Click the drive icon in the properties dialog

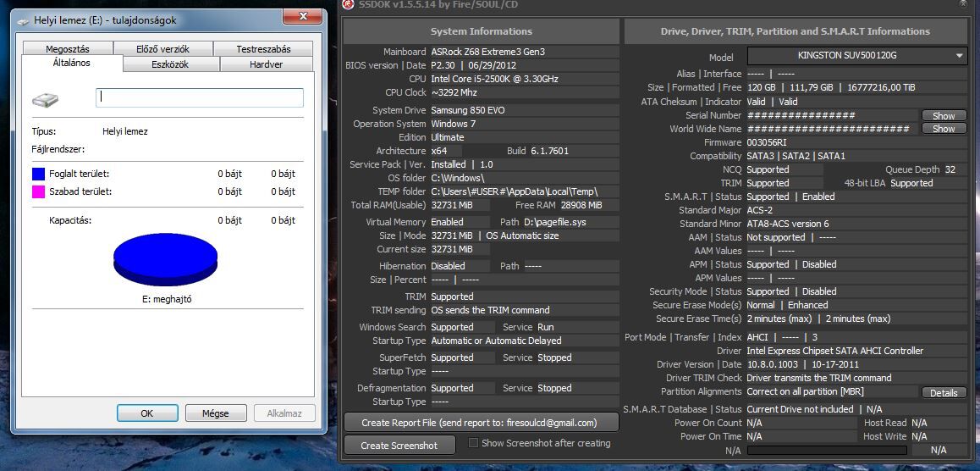coord(45,99)
